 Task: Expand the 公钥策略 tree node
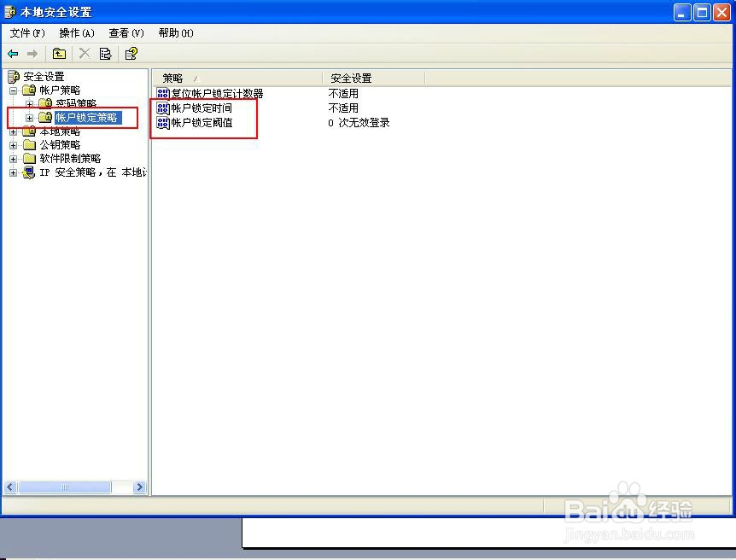tap(13, 145)
